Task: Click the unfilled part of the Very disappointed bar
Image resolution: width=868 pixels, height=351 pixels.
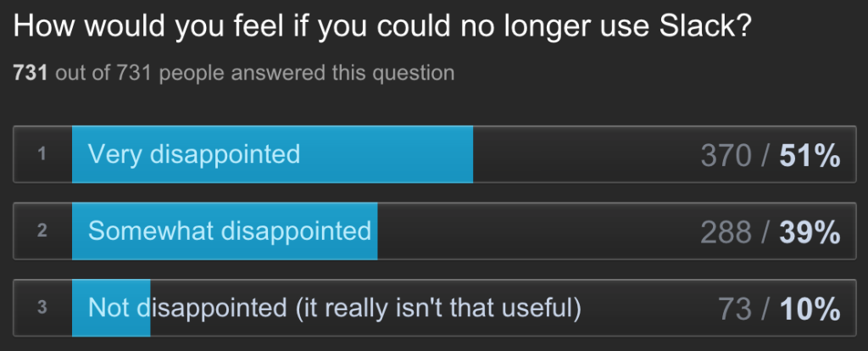Action: pyautogui.click(x=585, y=154)
